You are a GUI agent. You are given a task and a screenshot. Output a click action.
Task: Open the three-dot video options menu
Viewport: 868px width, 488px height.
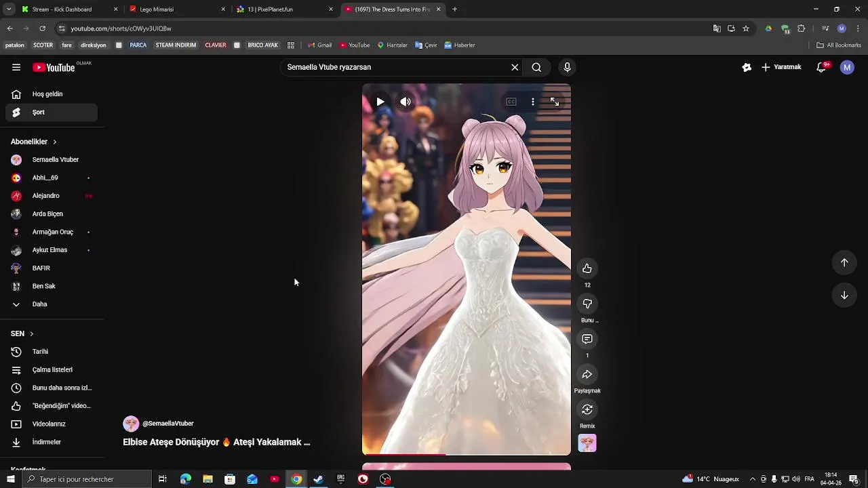pyautogui.click(x=533, y=102)
